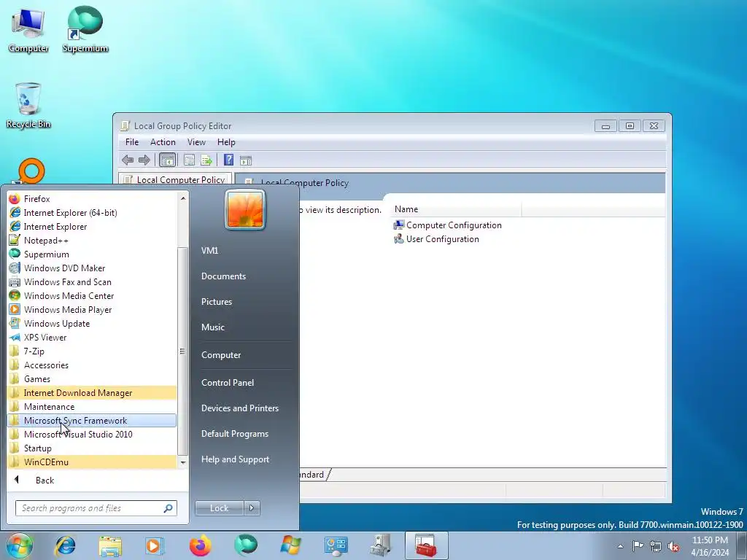
Task: Open the Action menu in Group Policy Editor
Action: (163, 142)
